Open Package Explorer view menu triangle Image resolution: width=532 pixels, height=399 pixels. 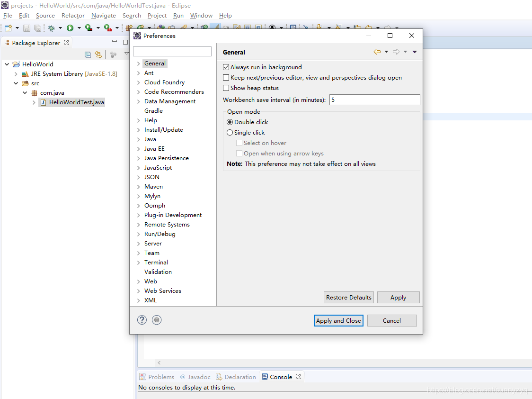126,54
